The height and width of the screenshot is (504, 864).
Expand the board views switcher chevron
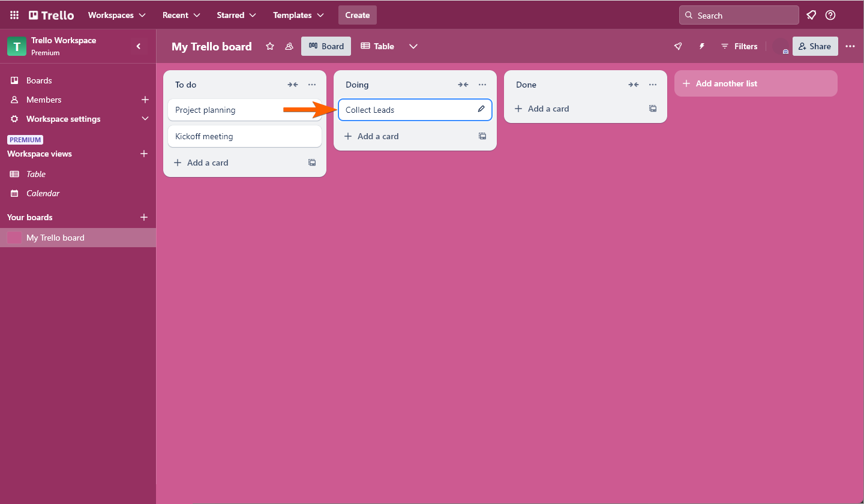click(x=413, y=46)
